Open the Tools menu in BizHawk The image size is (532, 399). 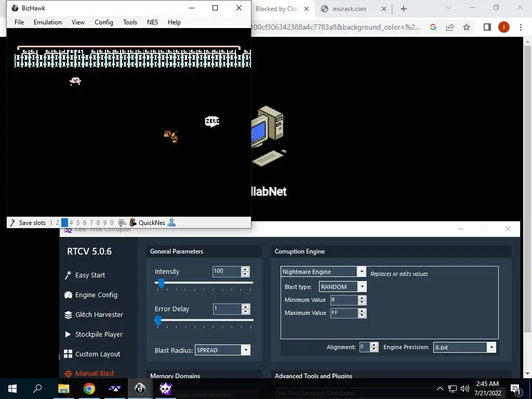[x=130, y=22]
